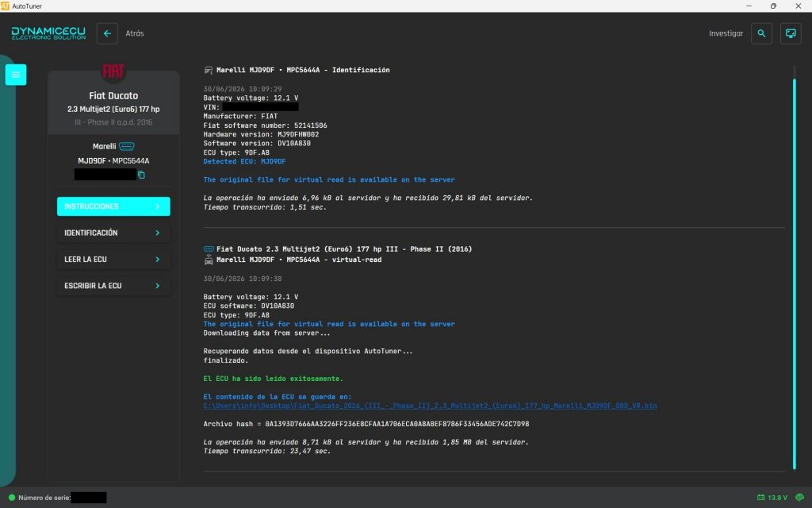The image size is (812, 508).
Task: Click the log panel vertical scrollbar
Action: pyautogui.click(x=795, y=274)
